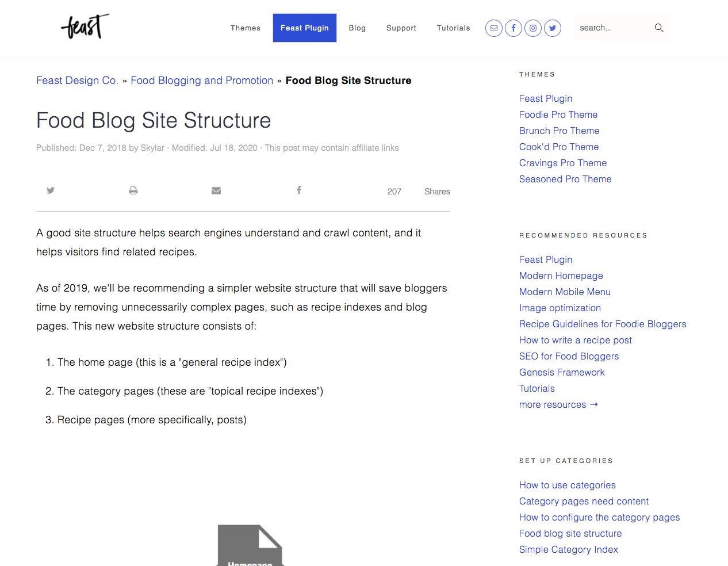This screenshot has width=728, height=566.
Task: Open the Instagram icon in header
Action: click(533, 28)
